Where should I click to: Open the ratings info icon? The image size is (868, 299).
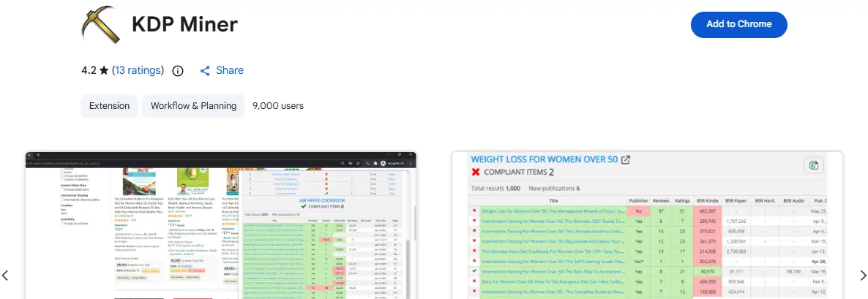click(177, 71)
